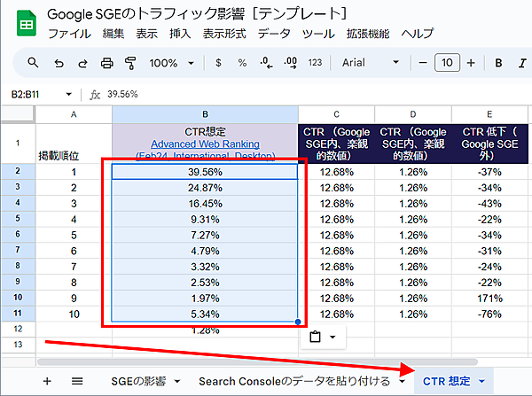Select the paint format roller icon
532x396 pixels.
click(130, 63)
